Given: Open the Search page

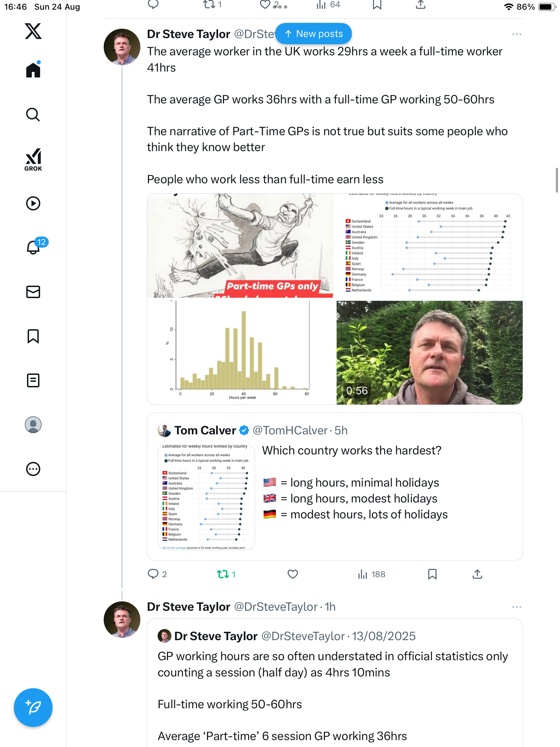Looking at the screenshot, I should point(33,114).
